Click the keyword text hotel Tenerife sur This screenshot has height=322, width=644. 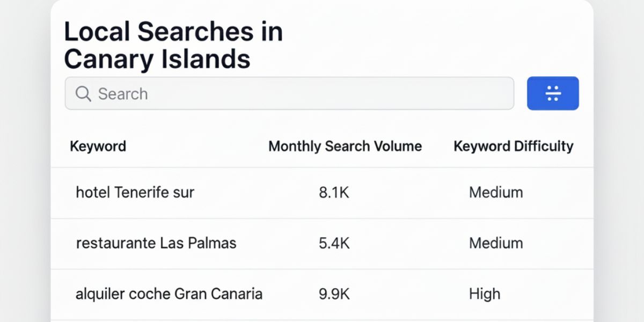point(135,193)
